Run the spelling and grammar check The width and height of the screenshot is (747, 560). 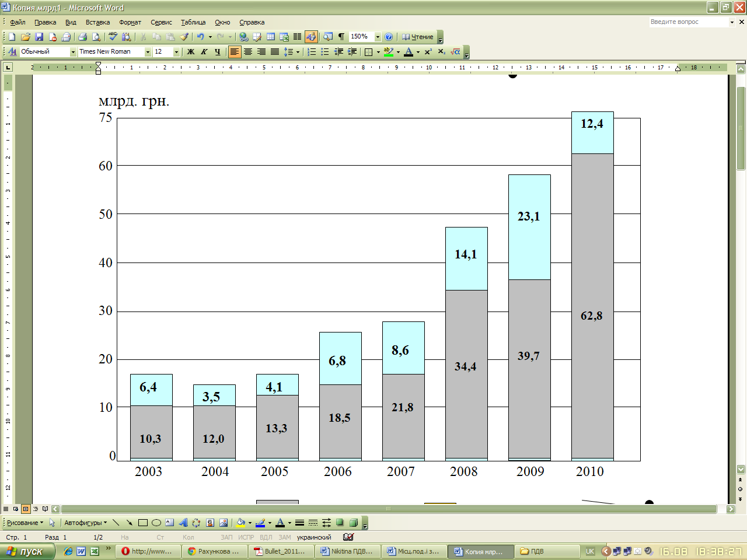point(113,37)
